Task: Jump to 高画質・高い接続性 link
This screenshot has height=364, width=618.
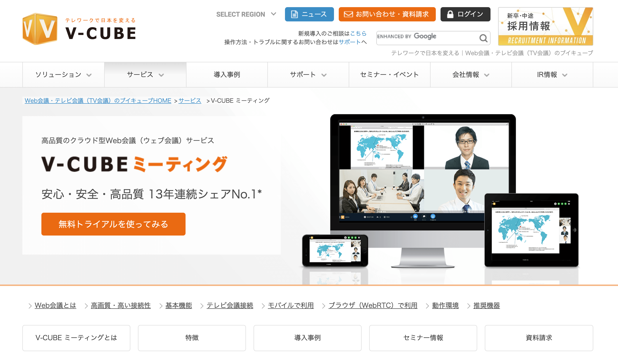Action: tap(121, 305)
